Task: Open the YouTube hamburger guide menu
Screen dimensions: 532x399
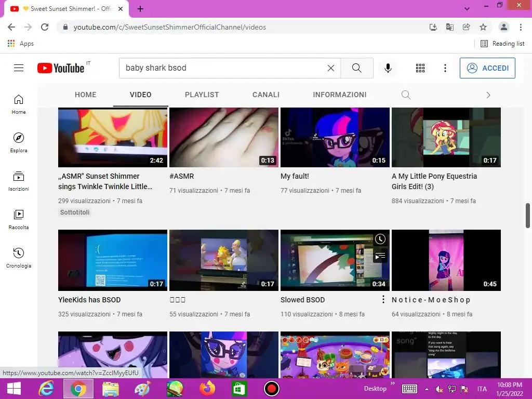Action: point(19,68)
